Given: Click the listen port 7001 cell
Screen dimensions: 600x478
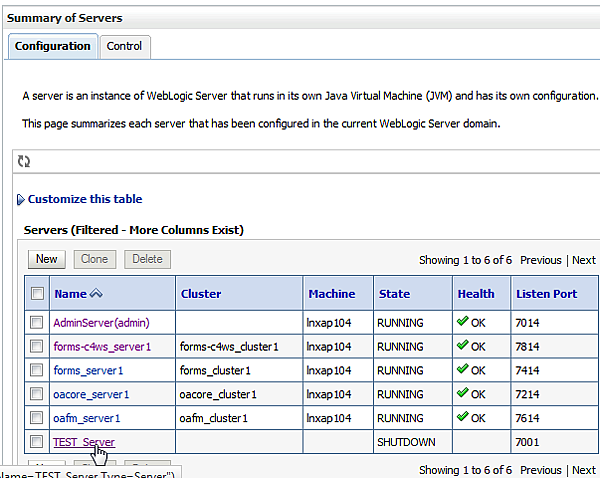Looking at the screenshot, I should click(554, 442).
